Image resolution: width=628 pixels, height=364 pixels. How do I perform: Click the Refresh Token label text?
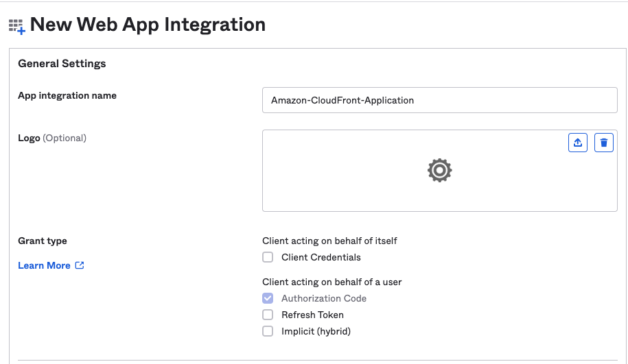[312, 315]
